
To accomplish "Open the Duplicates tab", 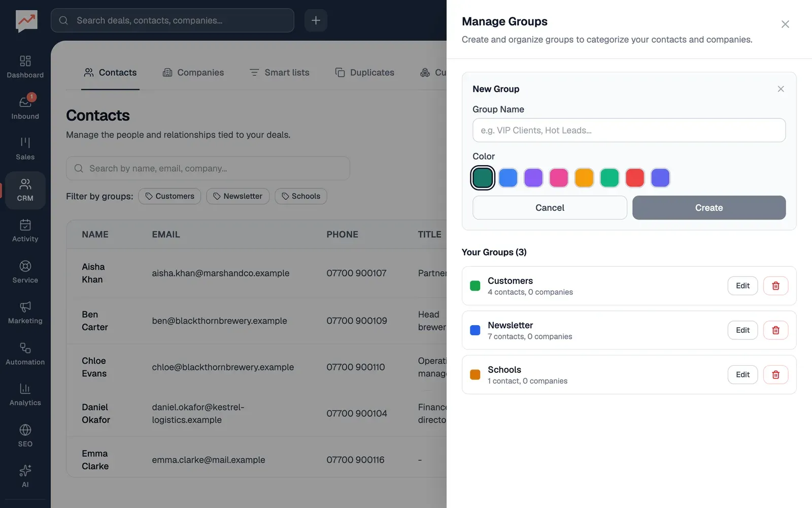I will [364, 73].
